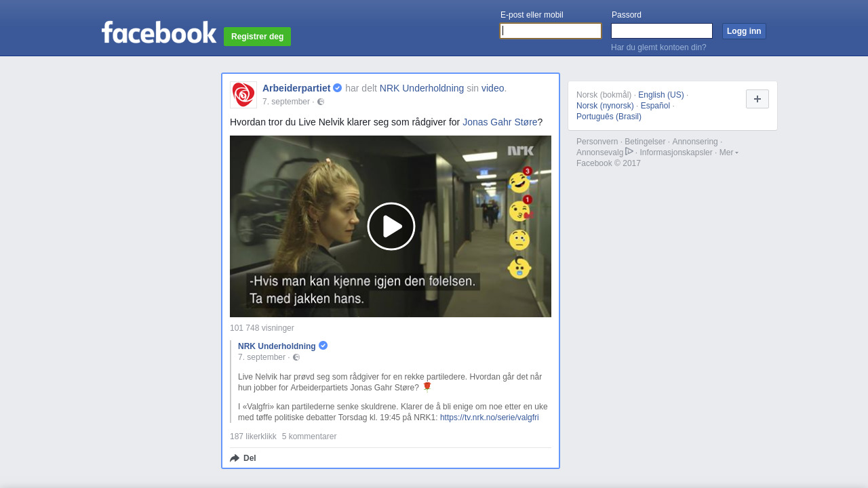Open Annonsevalg footer link
The image size is (868, 488).
tap(599, 152)
